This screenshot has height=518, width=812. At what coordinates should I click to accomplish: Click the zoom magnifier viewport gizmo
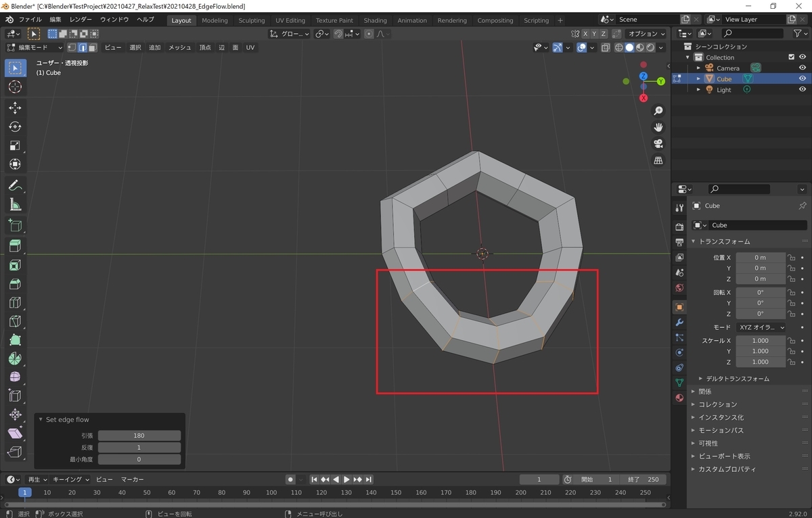(x=658, y=111)
